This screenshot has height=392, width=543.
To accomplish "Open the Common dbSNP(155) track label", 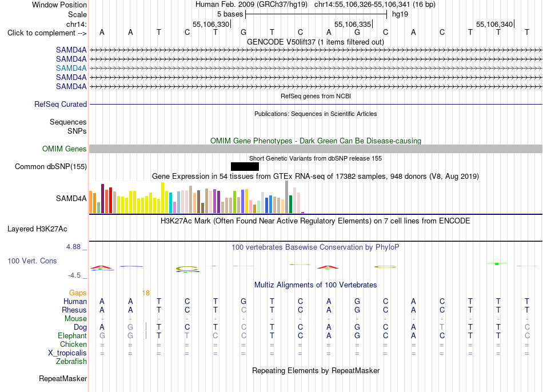I will point(51,166).
